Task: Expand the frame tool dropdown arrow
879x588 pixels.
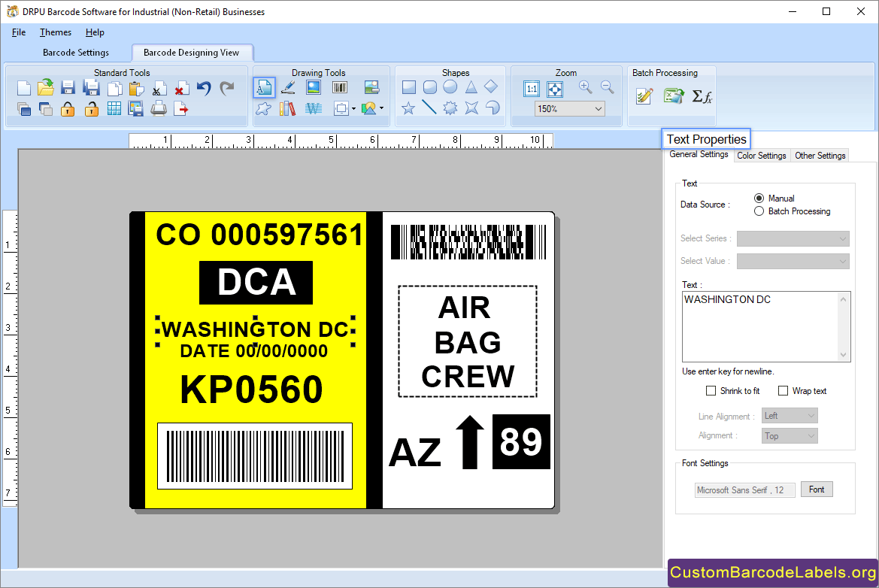Action: click(353, 109)
